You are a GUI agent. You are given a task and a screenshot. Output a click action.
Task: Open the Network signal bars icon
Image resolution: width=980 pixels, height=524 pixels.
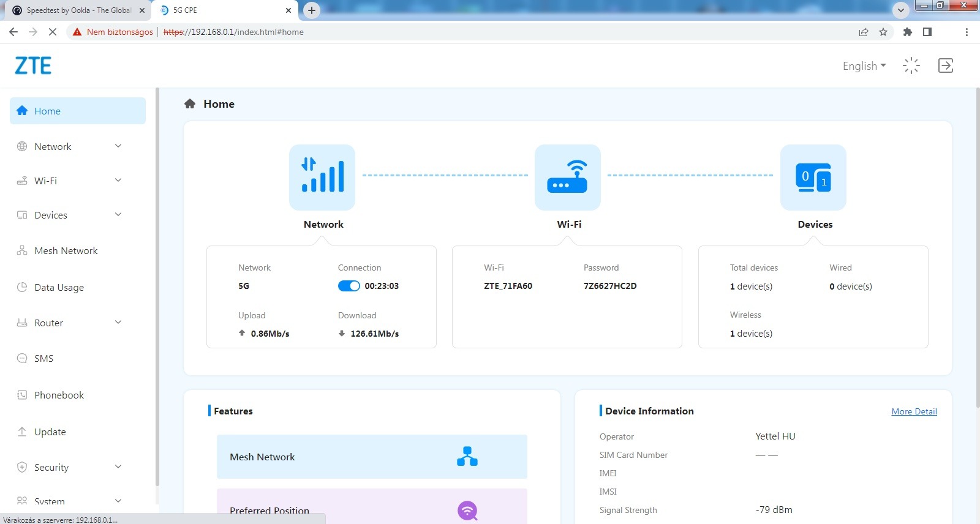322,178
